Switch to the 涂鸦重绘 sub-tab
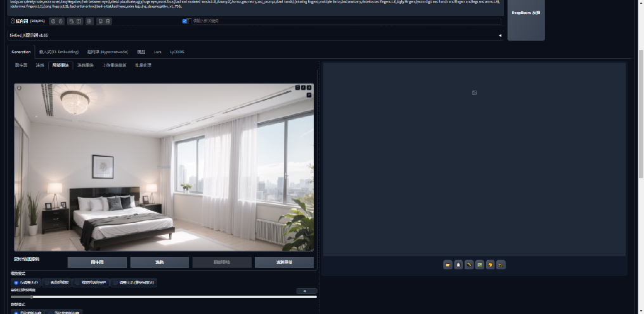The image size is (644, 314). pyautogui.click(x=86, y=65)
